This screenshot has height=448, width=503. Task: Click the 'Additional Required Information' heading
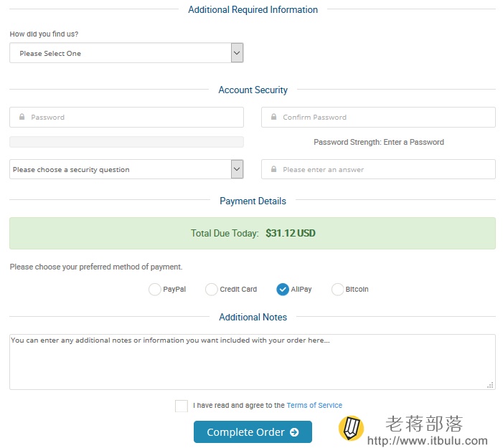[253, 9]
